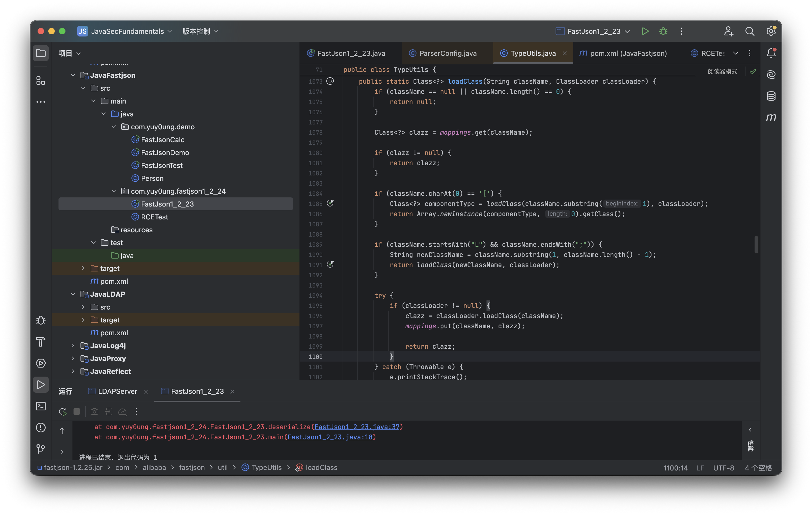The width and height of the screenshot is (812, 515).
Task: Expand the JavaLog4j module
Action: 73,345
